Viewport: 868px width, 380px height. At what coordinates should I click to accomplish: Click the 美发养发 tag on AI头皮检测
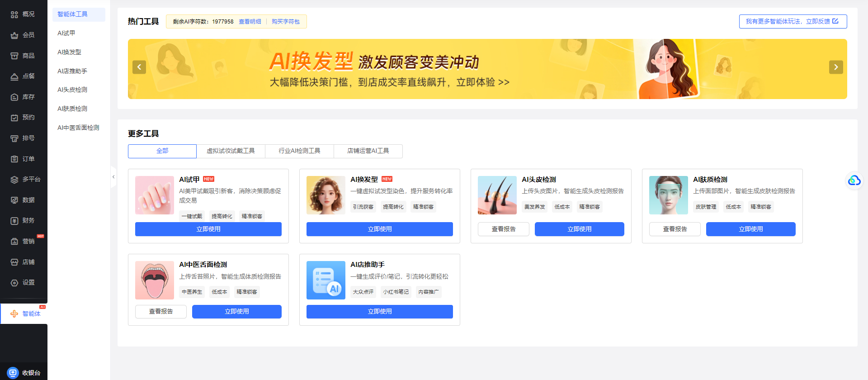535,207
